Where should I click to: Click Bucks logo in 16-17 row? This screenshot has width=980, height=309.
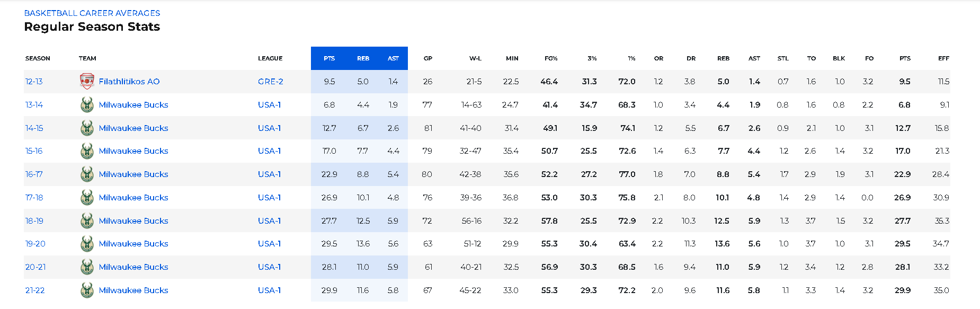point(87,174)
